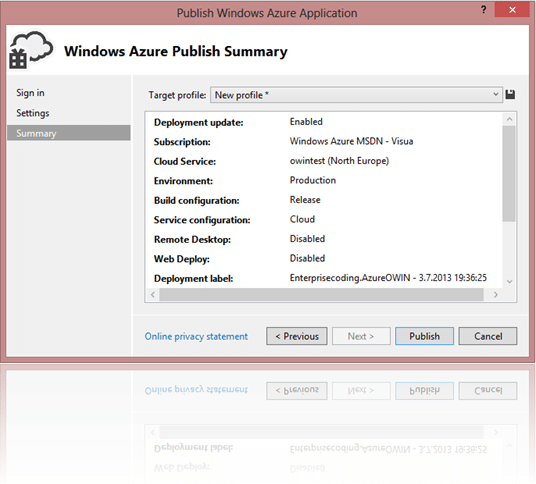Select the 'Environment:' label
Viewport: 536px width, 484px height.
[x=183, y=181]
